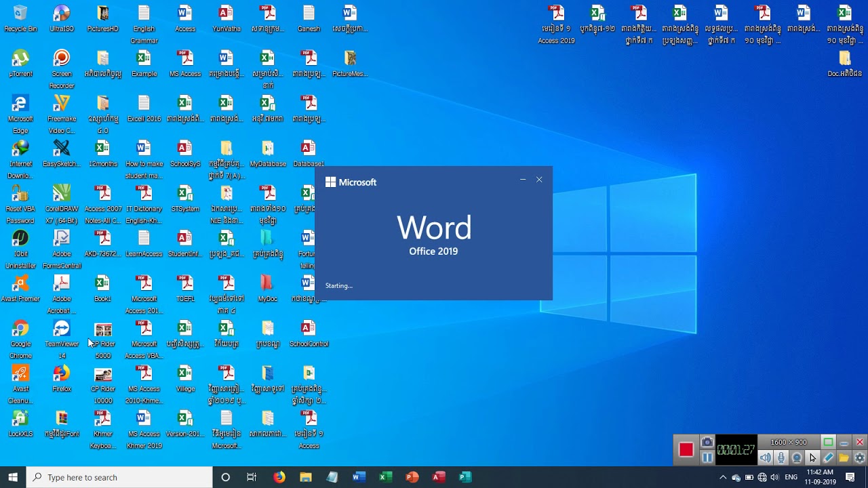This screenshot has height=488, width=868.
Task: Select the Adobe FormsCentral shortcut
Action: [62, 249]
